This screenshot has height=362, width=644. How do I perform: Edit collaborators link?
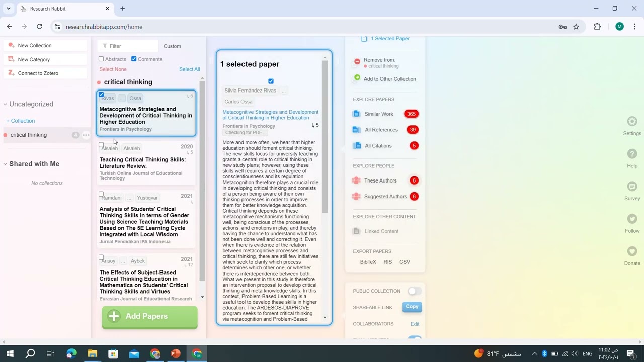415,324
